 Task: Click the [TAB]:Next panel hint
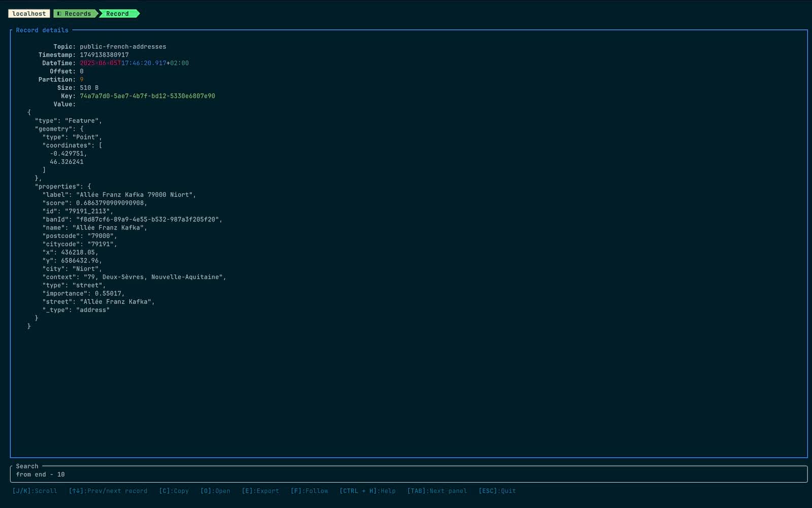tap(436, 491)
